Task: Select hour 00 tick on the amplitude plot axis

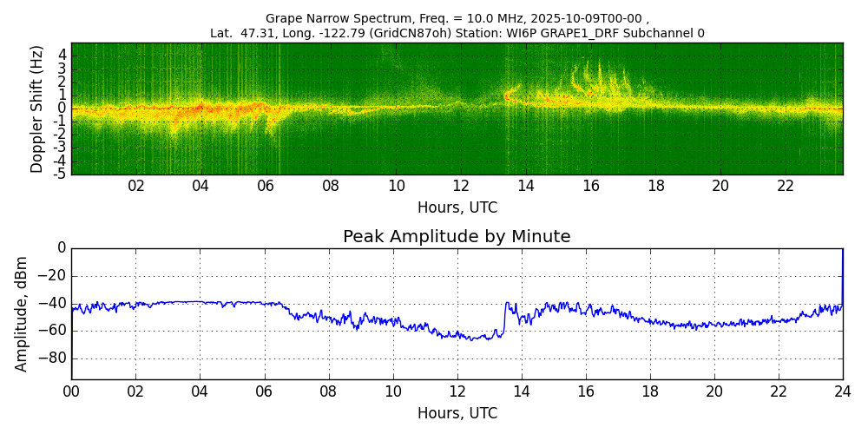Action: tap(71, 391)
